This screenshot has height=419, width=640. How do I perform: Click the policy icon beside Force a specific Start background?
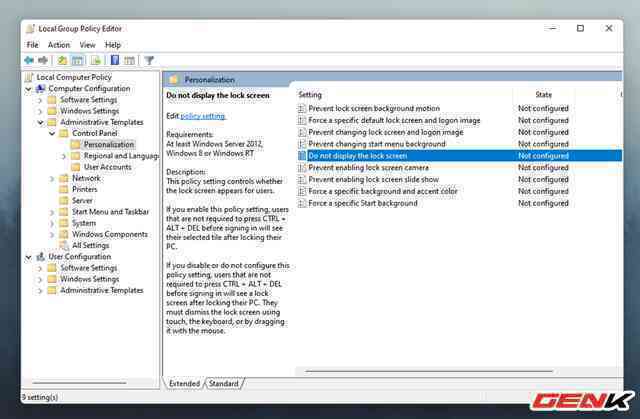pyautogui.click(x=302, y=203)
